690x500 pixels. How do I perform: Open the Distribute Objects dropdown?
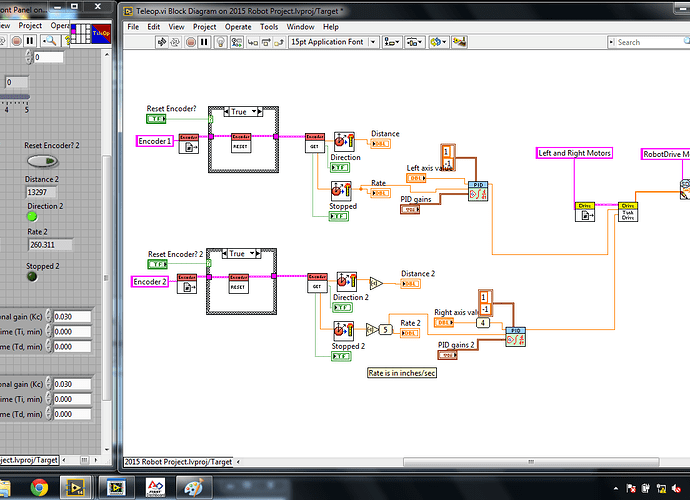click(x=415, y=42)
